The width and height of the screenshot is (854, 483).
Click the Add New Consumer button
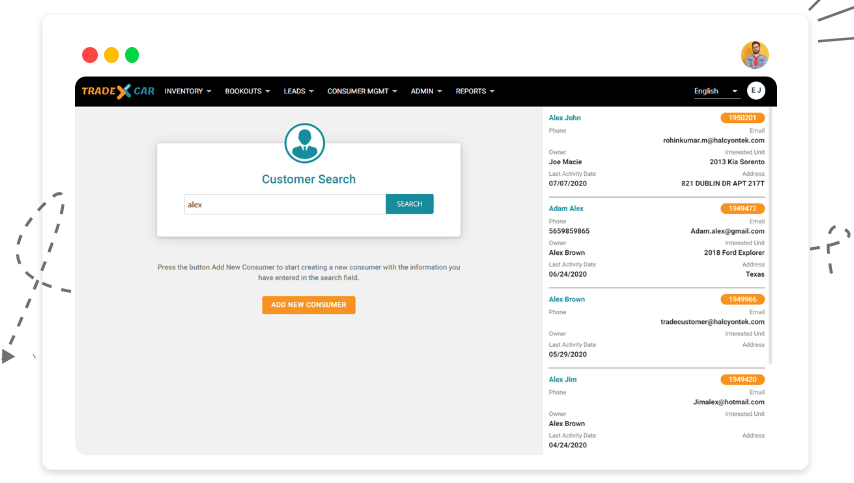coord(308,305)
